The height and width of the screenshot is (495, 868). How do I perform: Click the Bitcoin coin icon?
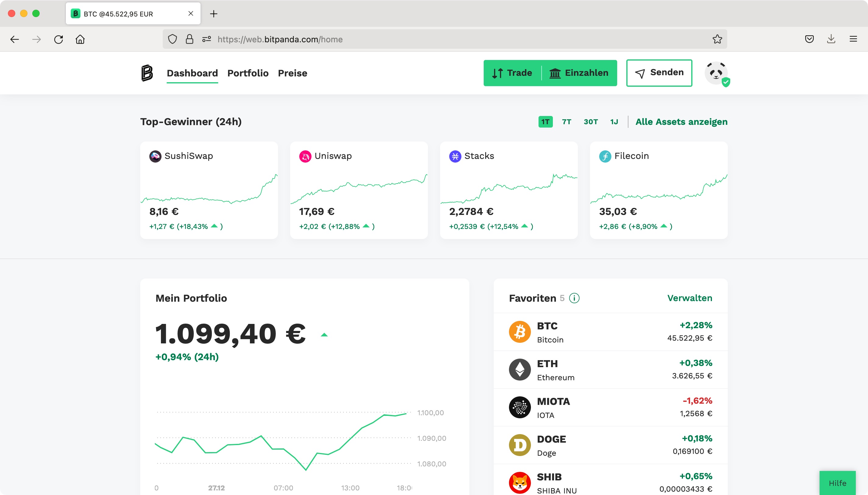tap(520, 332)
